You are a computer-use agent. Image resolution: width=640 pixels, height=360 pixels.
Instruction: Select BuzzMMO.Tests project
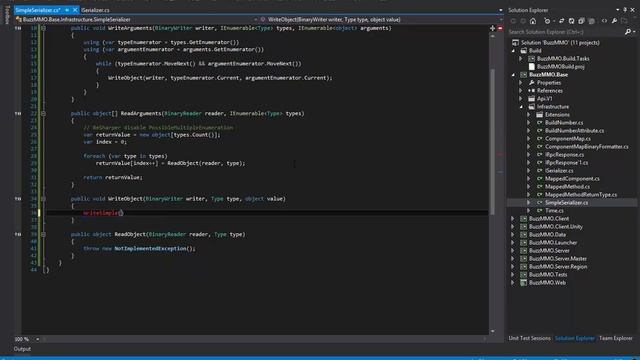[x=548, y=275]
